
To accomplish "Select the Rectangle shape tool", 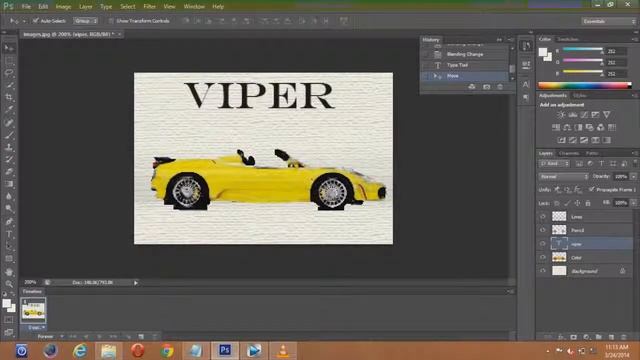I will (9, 259).
